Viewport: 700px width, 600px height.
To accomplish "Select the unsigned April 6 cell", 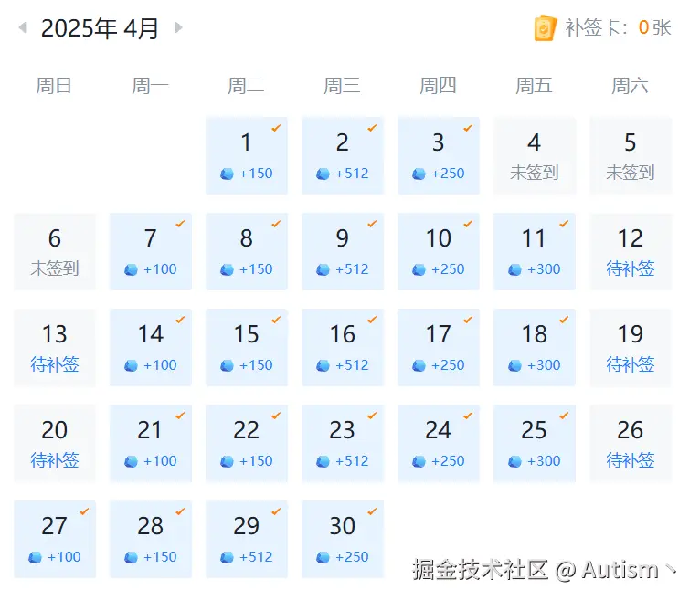I will point(55,251).
